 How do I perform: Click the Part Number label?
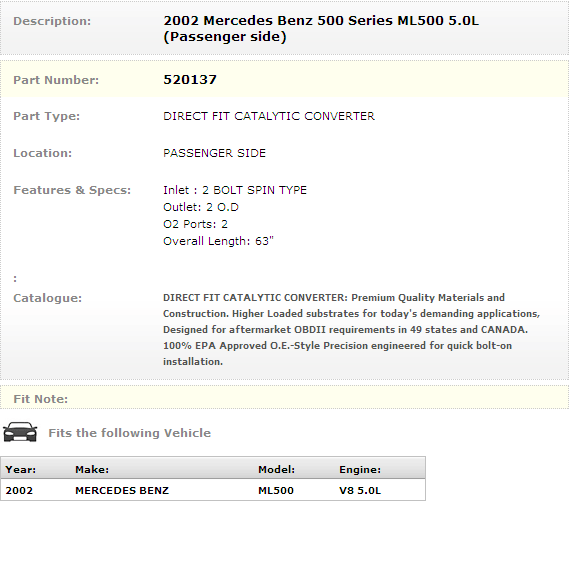[56, 80]
